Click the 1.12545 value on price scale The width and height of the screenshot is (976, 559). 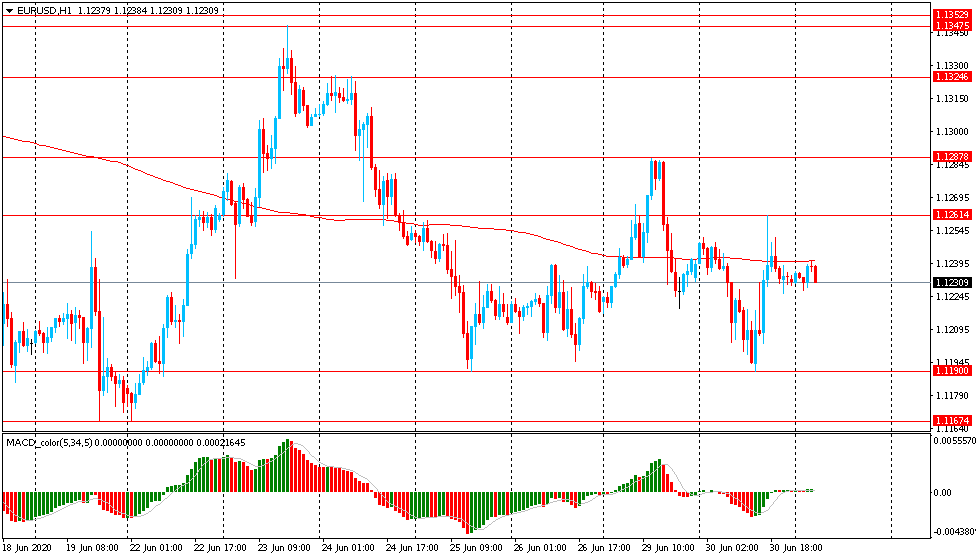tap(952, 231)
